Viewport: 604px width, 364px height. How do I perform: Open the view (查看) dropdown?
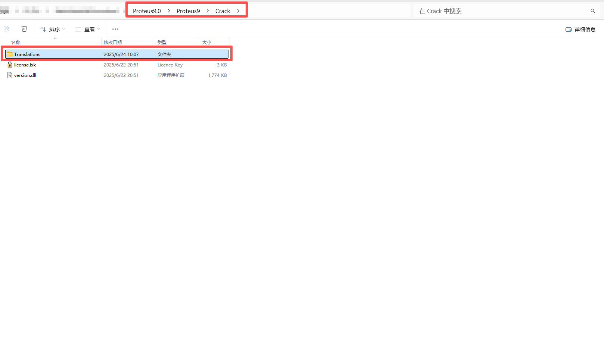[88, 29]
